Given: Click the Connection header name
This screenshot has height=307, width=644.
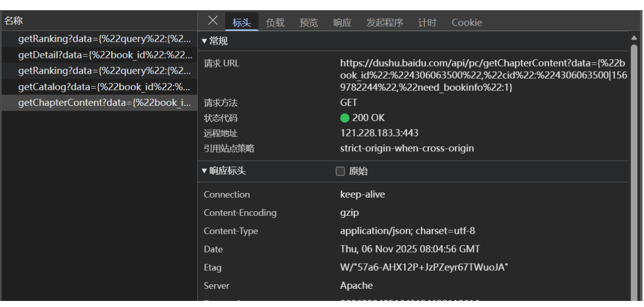Looking at the screenshot, I should [227, 195].
